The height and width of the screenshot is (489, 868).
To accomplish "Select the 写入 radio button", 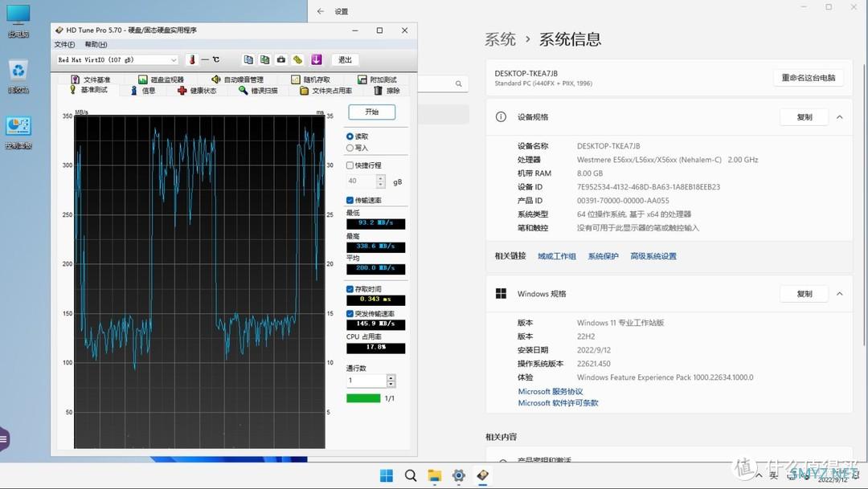I will [x=350, y=148].
